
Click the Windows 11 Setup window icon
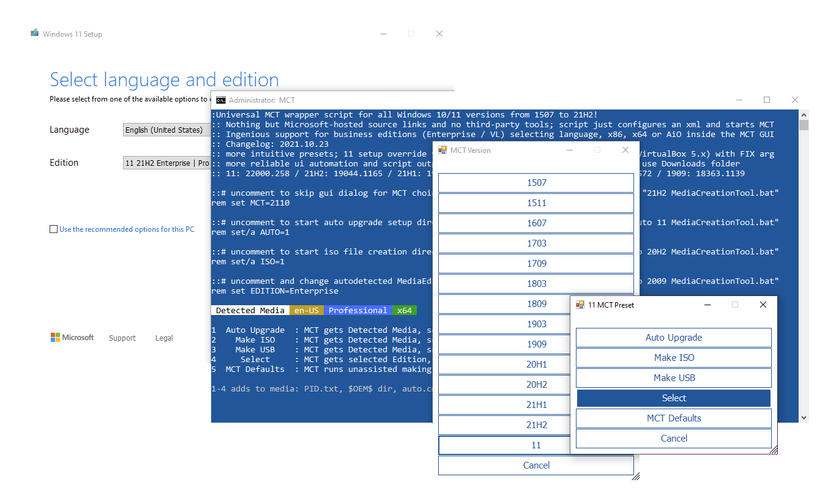click(x=35, y=34)
